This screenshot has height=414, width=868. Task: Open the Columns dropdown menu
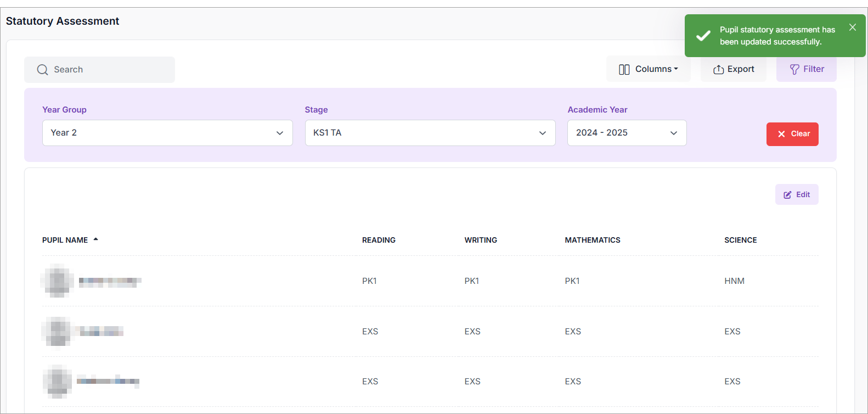(648, 69)
